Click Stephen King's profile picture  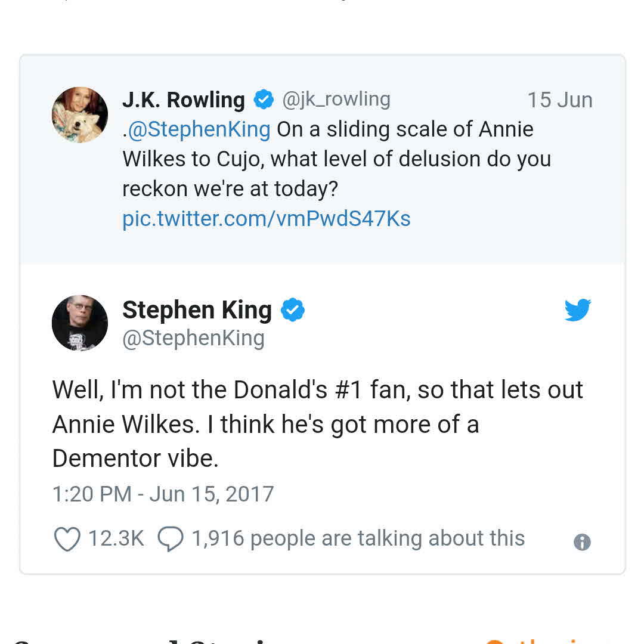pos(79,323)
